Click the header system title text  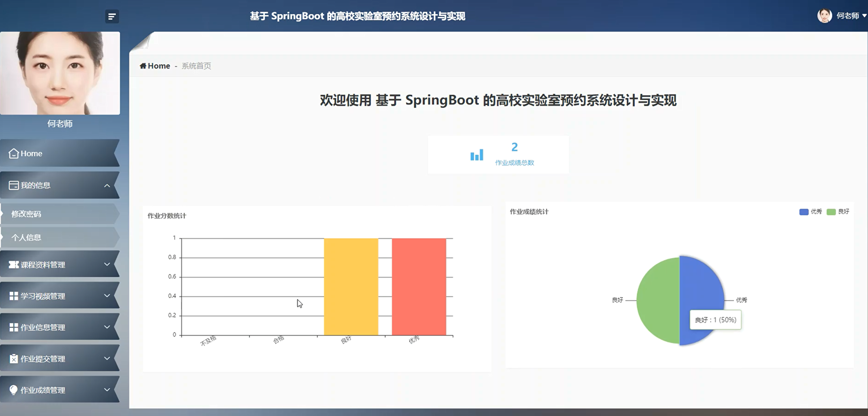[358, 16]
